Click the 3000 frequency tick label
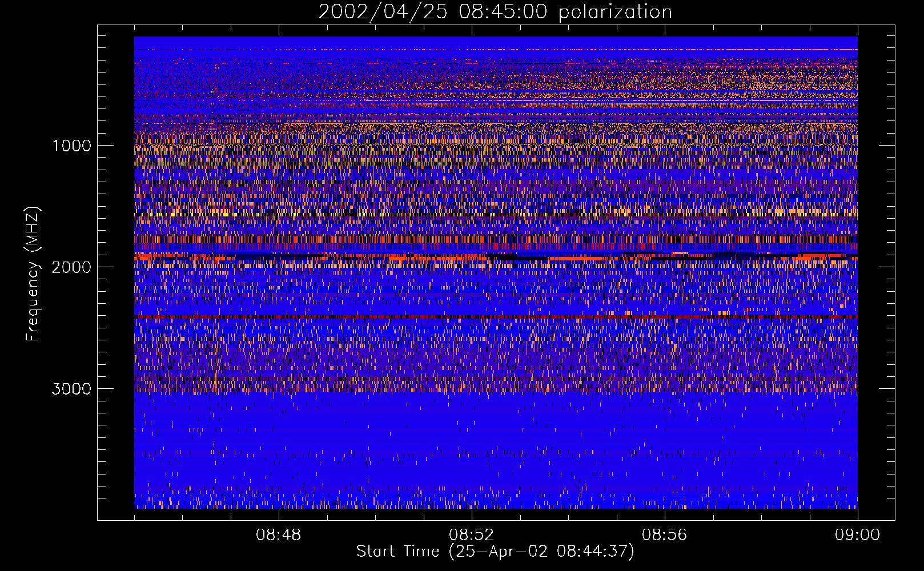 71,389
